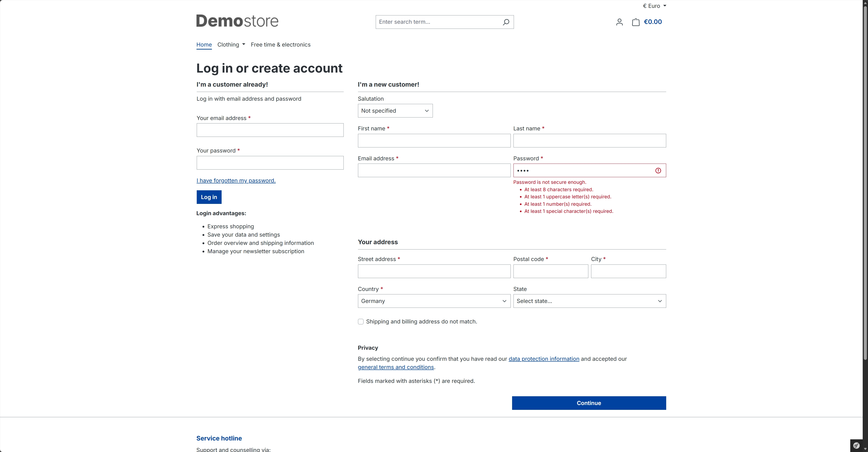The width and height of the screenshot is (868, 452).
Task: Focus the registration Email address field
Action: [x=434, y=170]
